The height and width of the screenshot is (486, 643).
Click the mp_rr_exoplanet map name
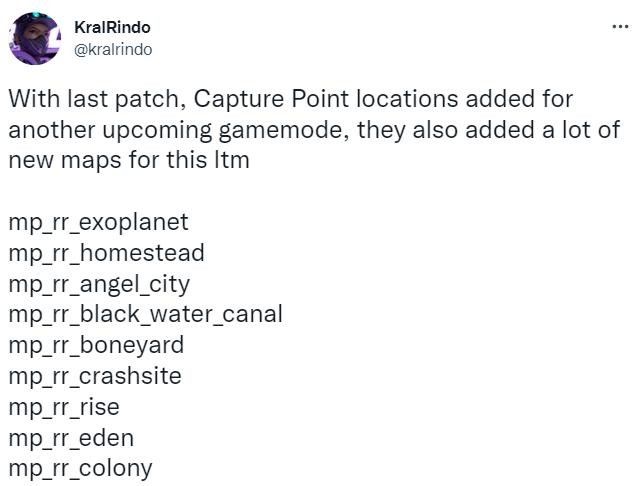coord(98,221)
